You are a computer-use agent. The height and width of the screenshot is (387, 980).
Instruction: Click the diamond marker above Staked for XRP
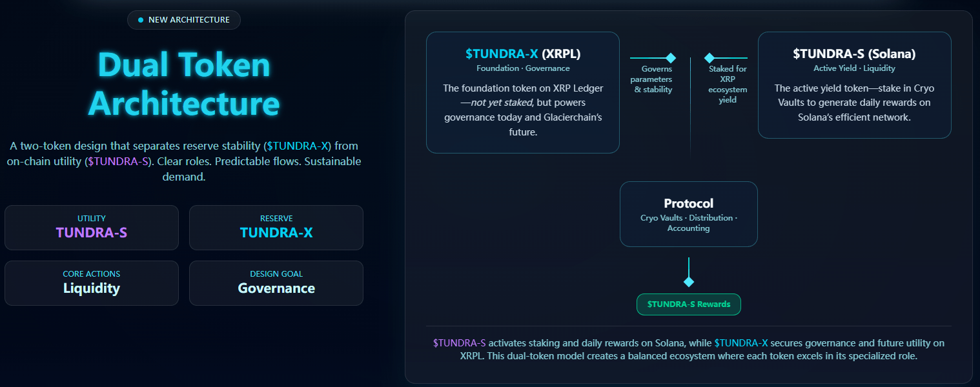(x=709, y=58)
